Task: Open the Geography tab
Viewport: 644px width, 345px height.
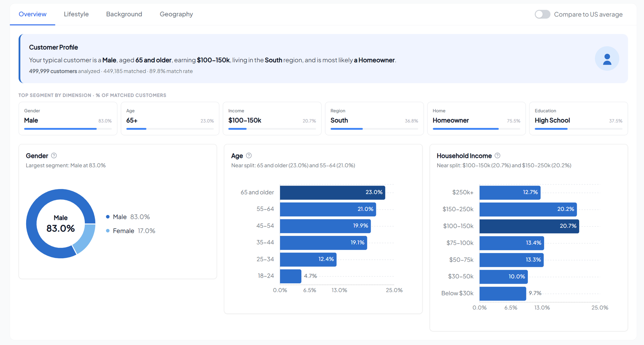Action: (176, 14)
